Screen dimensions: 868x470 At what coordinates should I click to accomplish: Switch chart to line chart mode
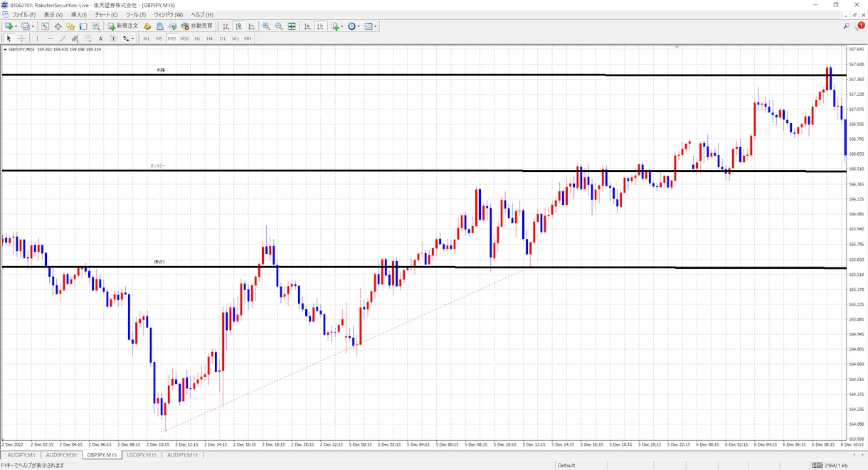[x=251, y=26]
